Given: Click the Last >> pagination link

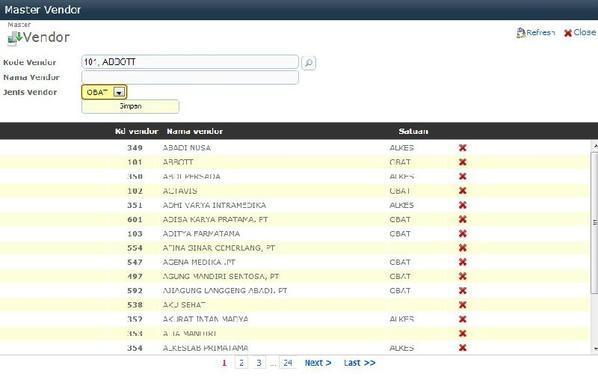Looking at the screenshot, I should coord(359,363).
